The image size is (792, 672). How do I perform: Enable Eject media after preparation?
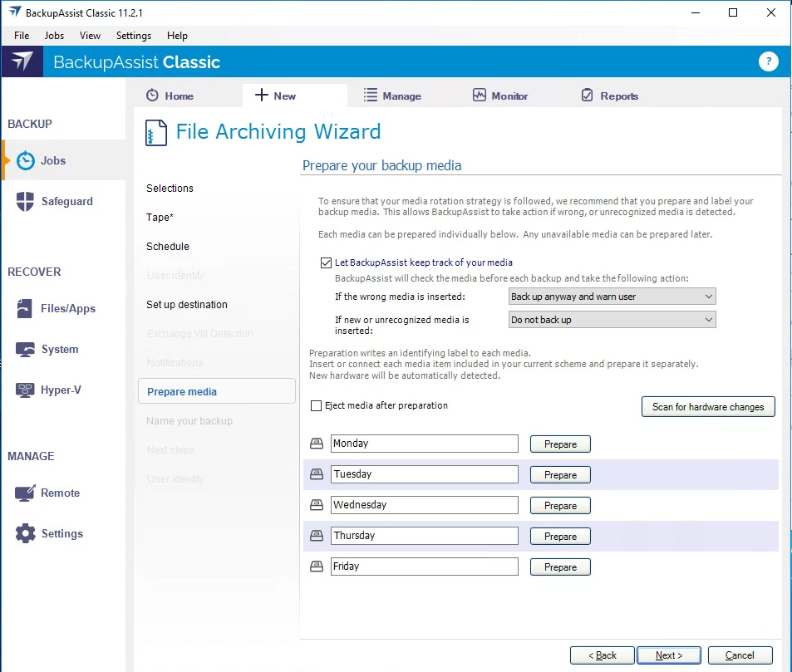coord(316,406)
